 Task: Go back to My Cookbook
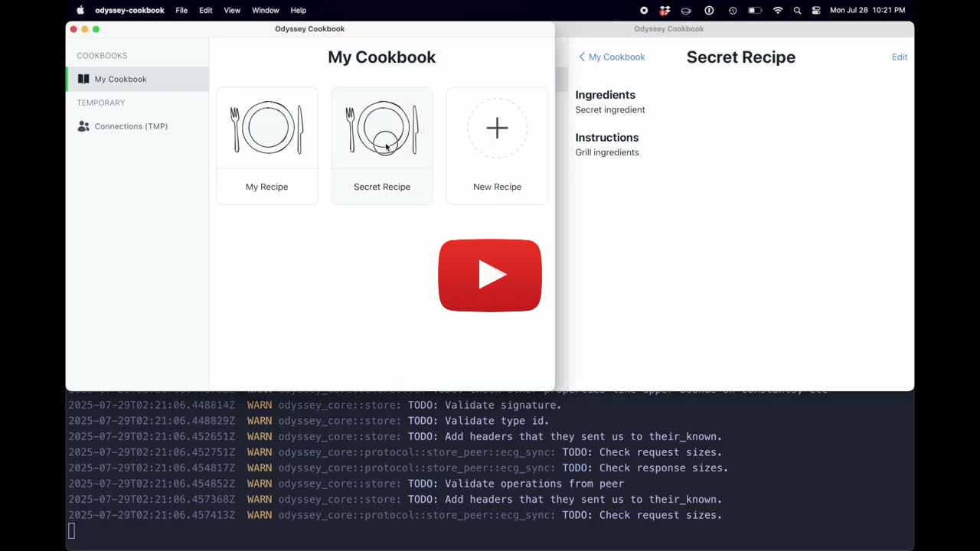click(612, 57)
